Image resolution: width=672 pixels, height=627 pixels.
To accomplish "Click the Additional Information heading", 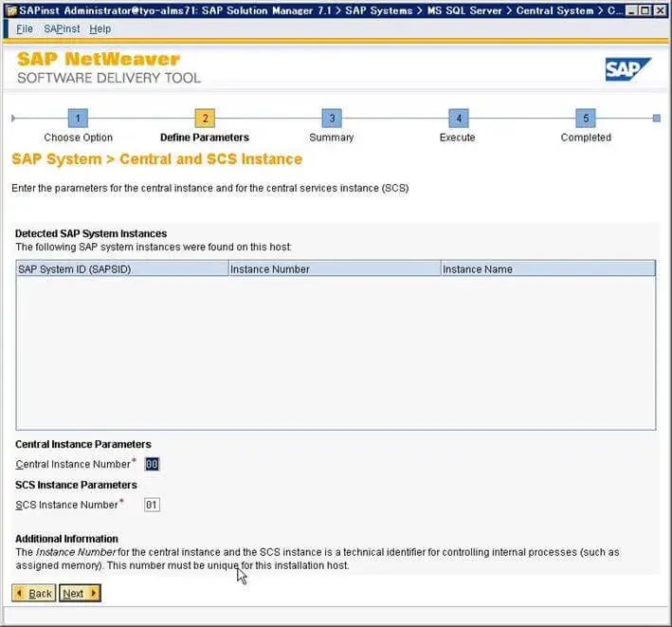I will click(66, 539).
